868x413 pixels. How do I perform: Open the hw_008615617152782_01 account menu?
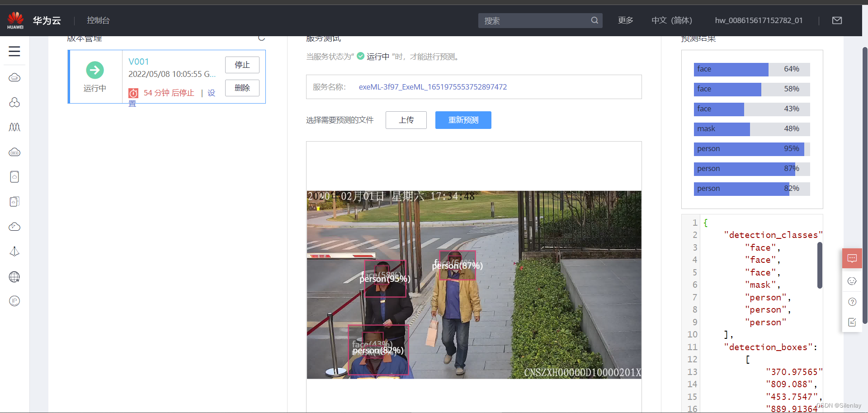point(759,20)
